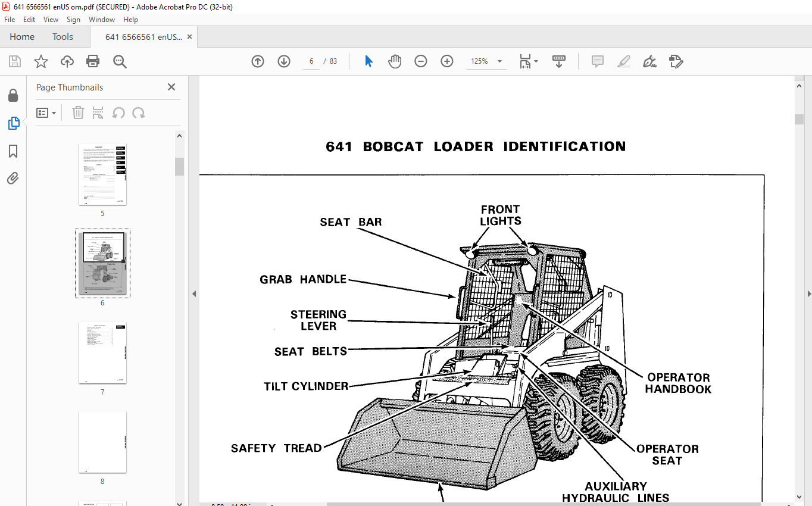
Task: Close the 641 6566561 document tab
Action: coord(190,36)
